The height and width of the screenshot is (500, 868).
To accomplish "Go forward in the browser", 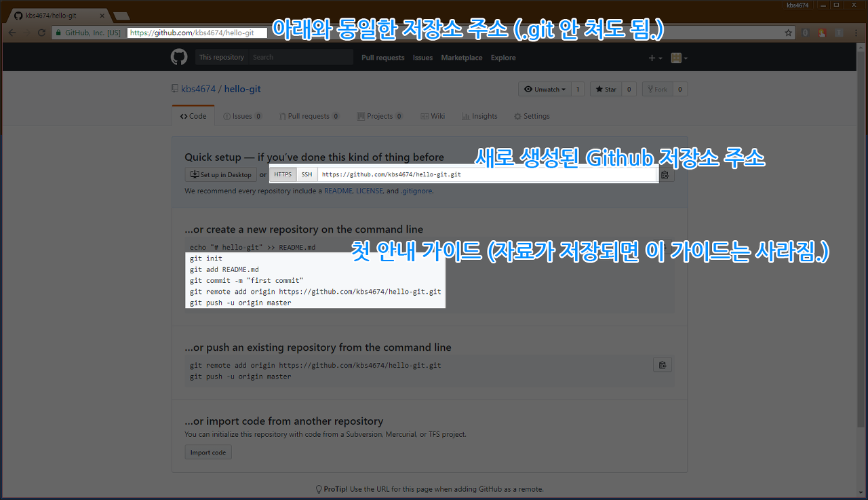I will pos(26,33).
